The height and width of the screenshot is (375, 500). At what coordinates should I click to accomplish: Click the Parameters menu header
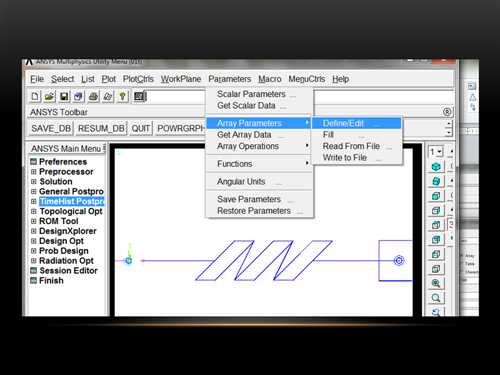pyautogui.click(x=230, y=79)
